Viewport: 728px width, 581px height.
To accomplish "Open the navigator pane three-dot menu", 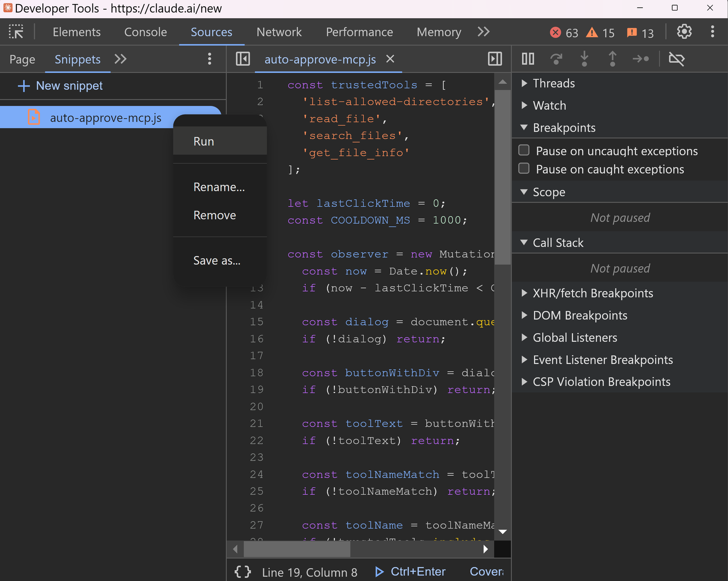I will [x=209, y=59].
